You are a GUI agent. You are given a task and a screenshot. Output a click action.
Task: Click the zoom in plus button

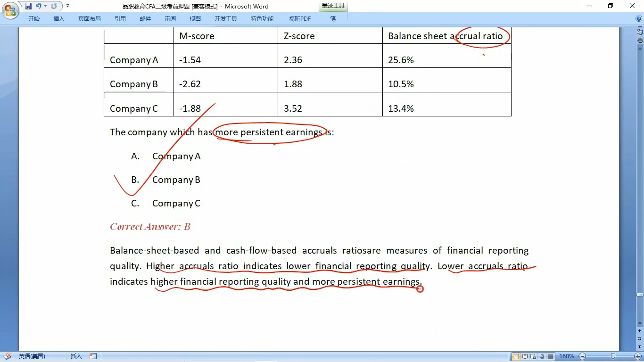point(638,356)
